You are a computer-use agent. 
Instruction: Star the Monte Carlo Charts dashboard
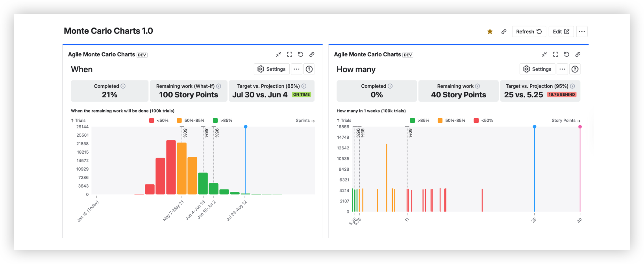coord(490,32)
